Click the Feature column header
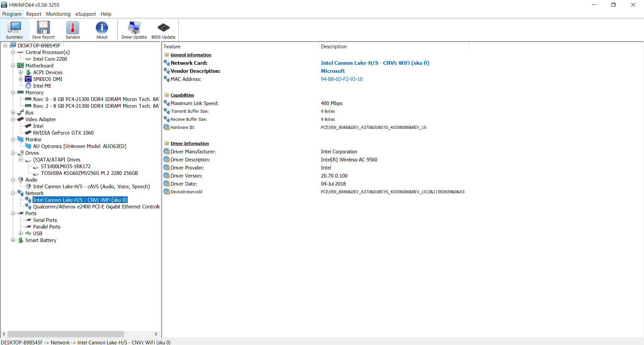 point(240,47)
